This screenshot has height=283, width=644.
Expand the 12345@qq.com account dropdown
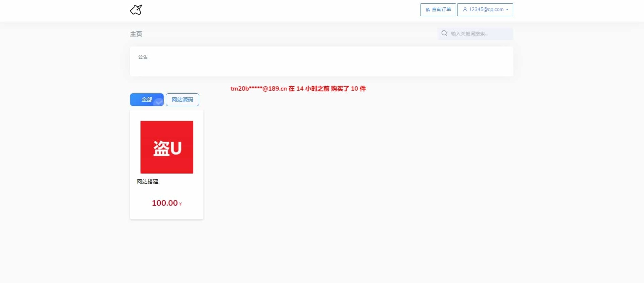485,10
